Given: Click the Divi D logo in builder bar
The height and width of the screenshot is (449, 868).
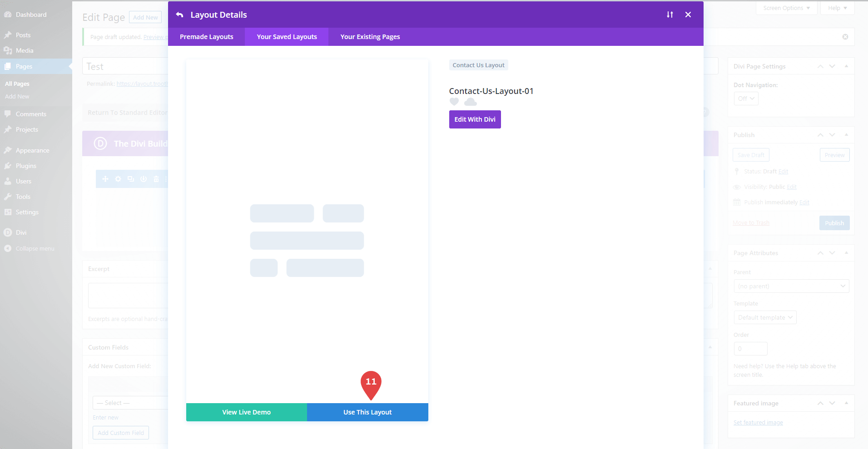Looking at the screenshot, I should tap(100, 143).
